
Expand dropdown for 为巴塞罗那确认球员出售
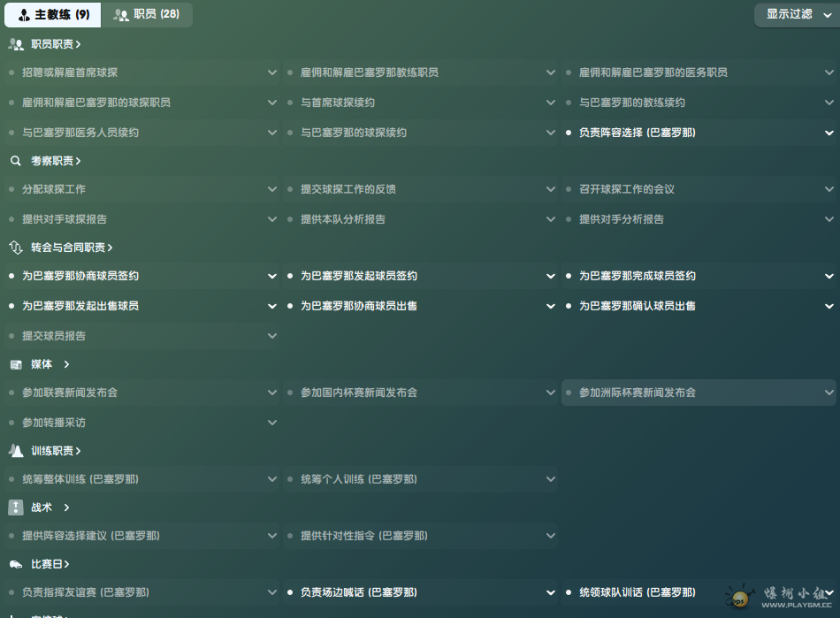(829, 306)
